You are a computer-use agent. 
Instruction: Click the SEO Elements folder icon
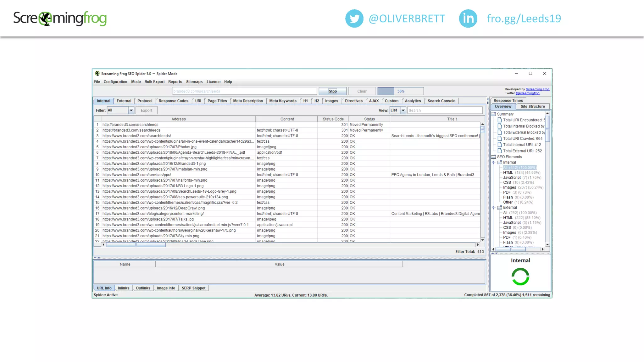pos(494,157)
